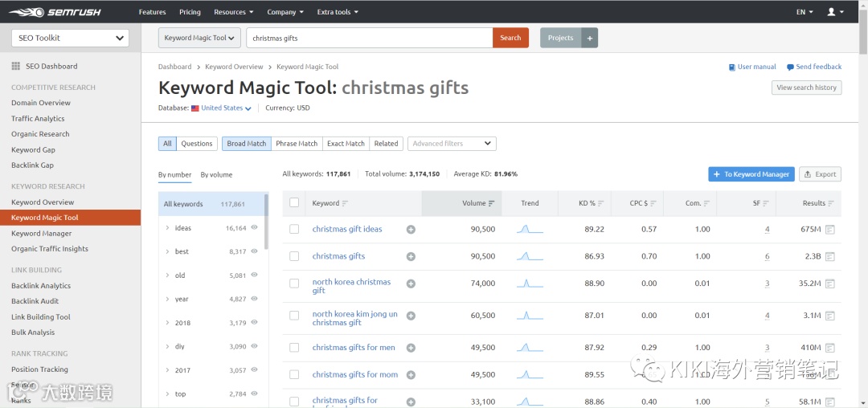Check the christmas gift ideas row
Image resolution: width=868 pixels, height=408 pixels.
pos(294,229)
